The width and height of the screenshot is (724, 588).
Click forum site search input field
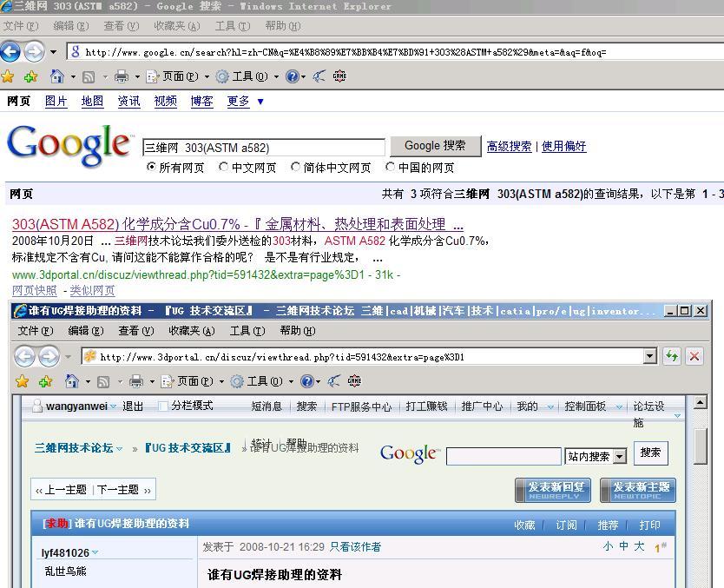tap(504, 456)
